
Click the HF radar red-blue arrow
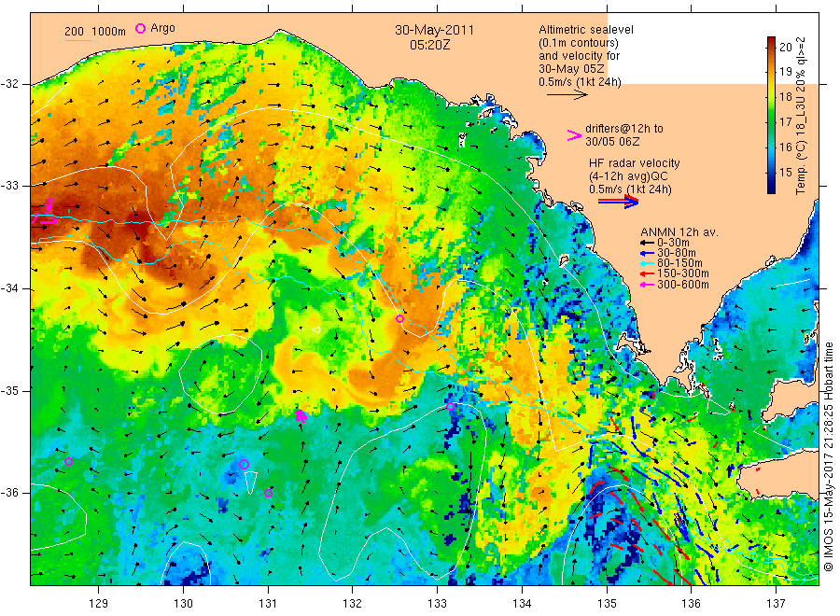618,202
